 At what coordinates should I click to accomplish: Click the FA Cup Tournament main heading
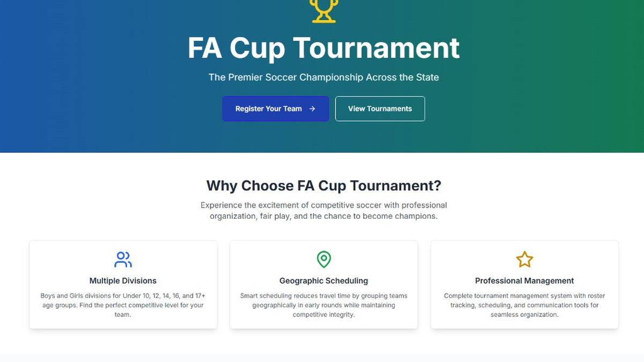point(324,48)
